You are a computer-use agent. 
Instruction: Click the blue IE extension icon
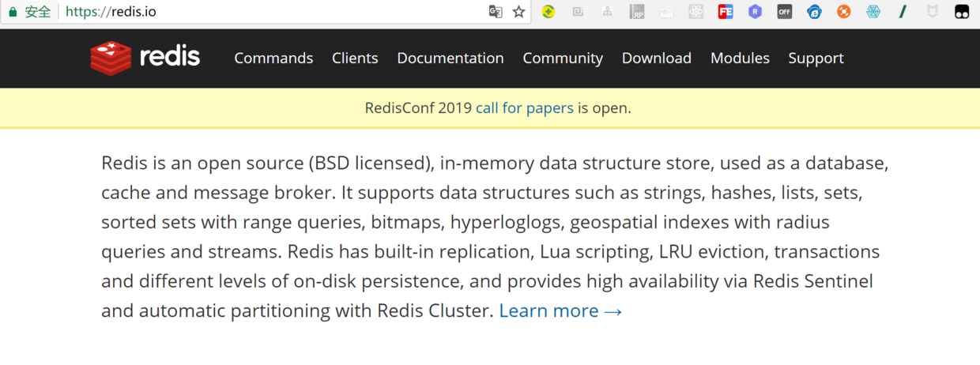click(814, 12)
